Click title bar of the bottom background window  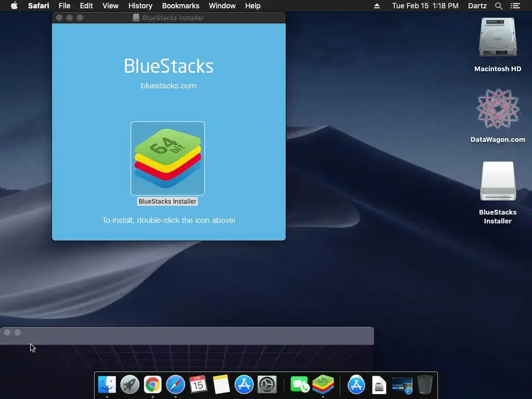tap(187, 336)
